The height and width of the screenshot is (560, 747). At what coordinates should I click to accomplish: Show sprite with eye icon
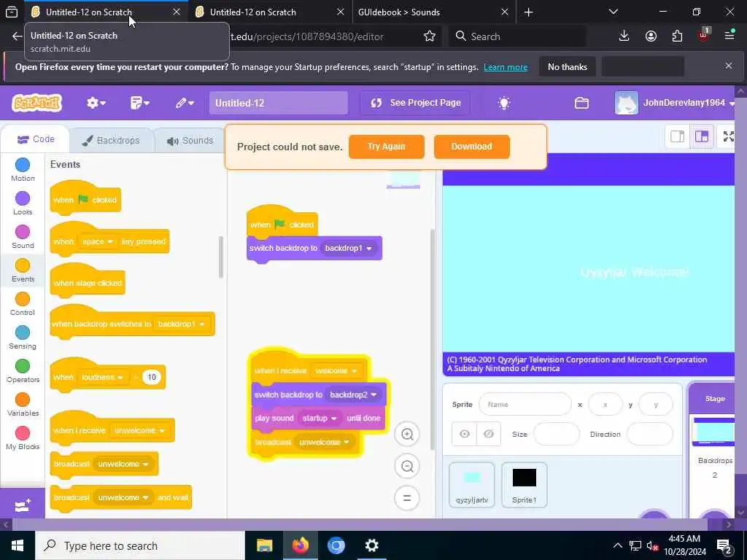tap(465, 434)
